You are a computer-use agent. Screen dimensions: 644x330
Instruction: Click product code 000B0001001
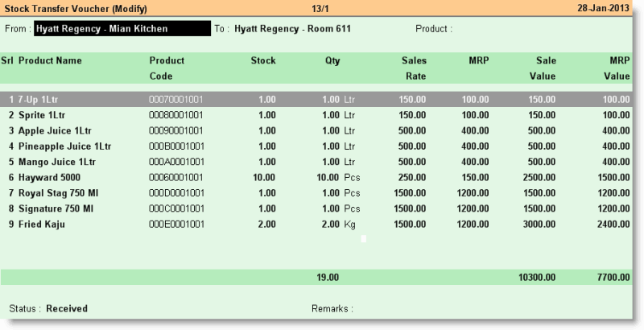[x=176, y=146]
